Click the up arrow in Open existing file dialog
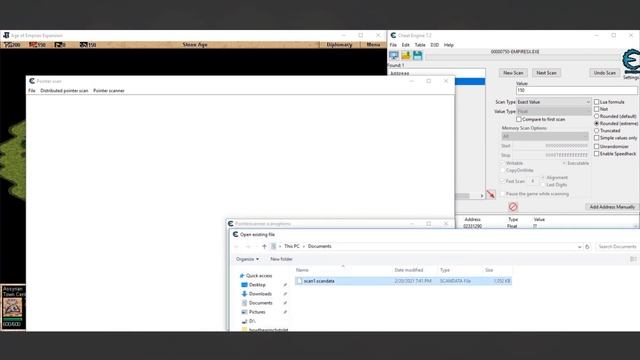Image resolution: width=640 pixels, height=360 pixels. (x=264, y=247)
